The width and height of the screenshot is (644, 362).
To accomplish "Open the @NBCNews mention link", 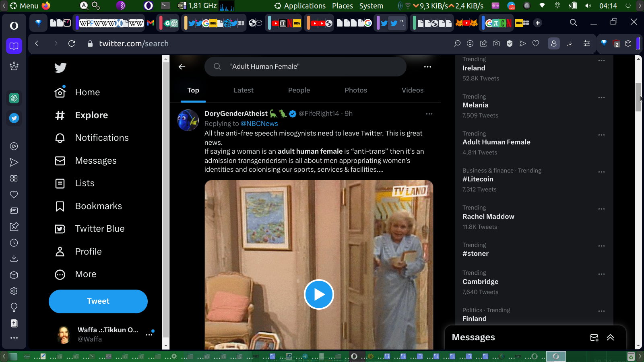I will (259, 124).
